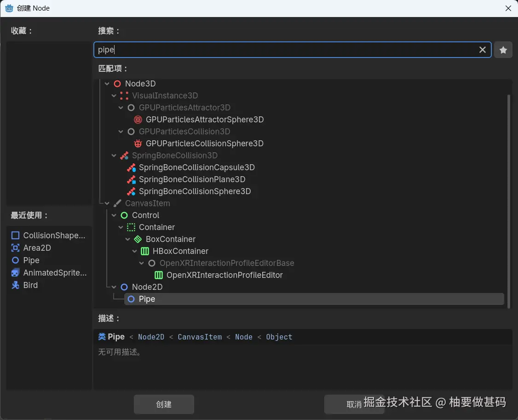Viewport: 518px width, 420px height.
Task: Collapse the Node3D tree branch
Action: [x=107, y=84]
